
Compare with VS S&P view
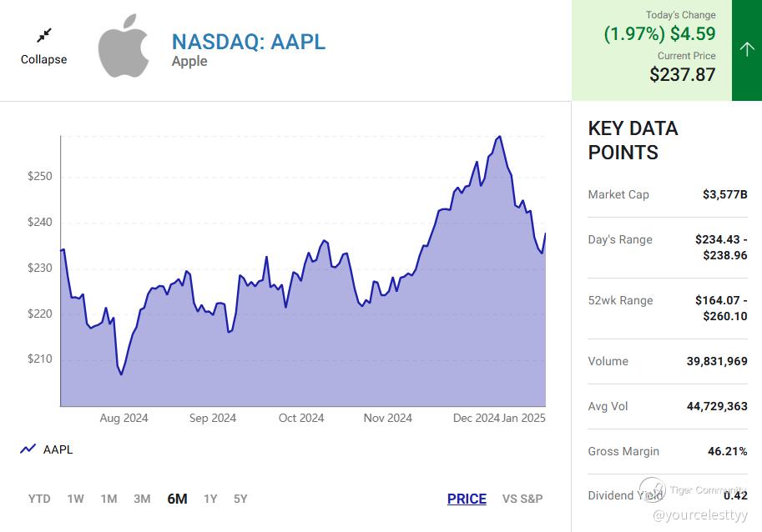click(522, 499)
